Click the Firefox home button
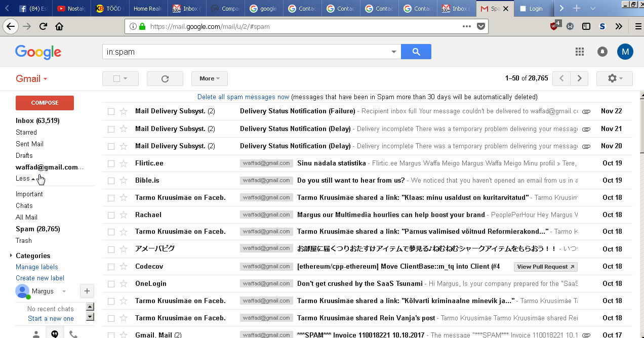This screenshot has height=338, width=644. 59,26
